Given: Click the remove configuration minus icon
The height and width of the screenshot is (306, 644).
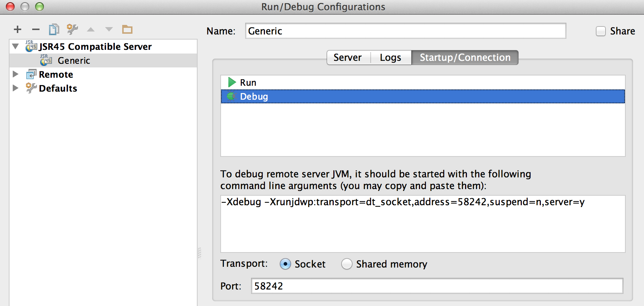Looking at the screenshot, I should (36, 29).
